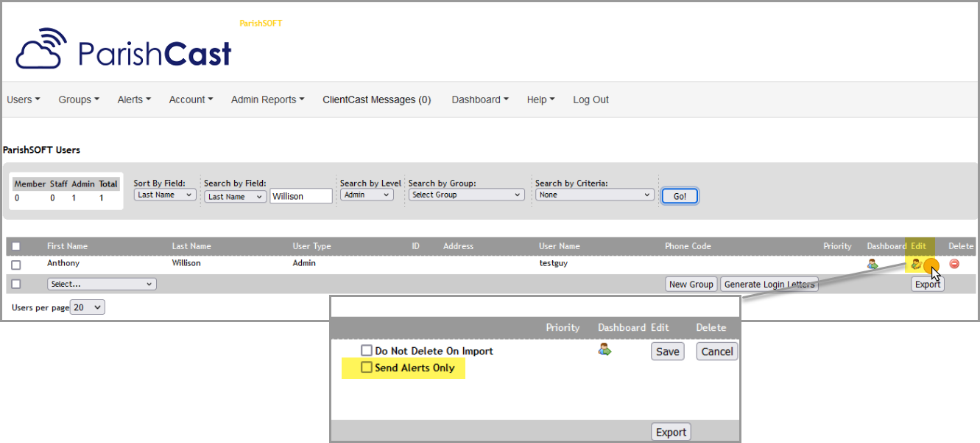This screenshot has height=443, width=980.
Task: Click the red delete icon for Anthony Willison
Action: click(x=954, y=264)
